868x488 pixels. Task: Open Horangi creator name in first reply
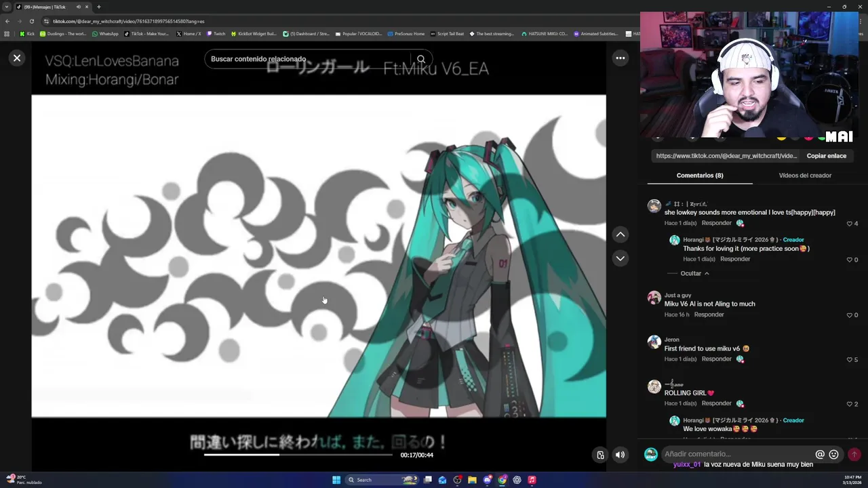click(x=730, y=240)
